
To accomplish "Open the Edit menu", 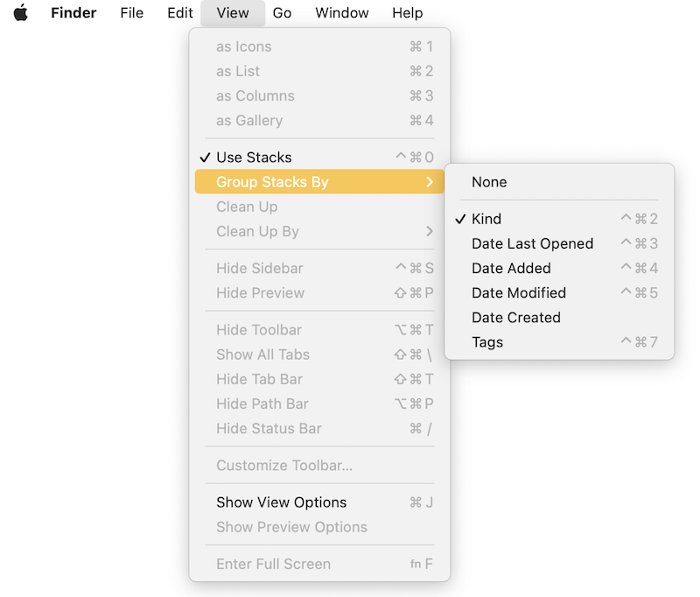I will point(180,13).
